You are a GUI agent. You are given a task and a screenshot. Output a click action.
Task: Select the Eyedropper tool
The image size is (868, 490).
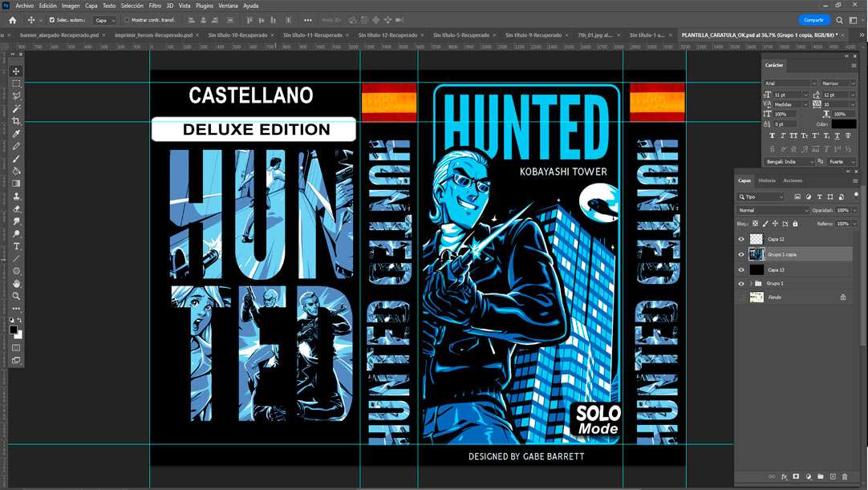16,133
